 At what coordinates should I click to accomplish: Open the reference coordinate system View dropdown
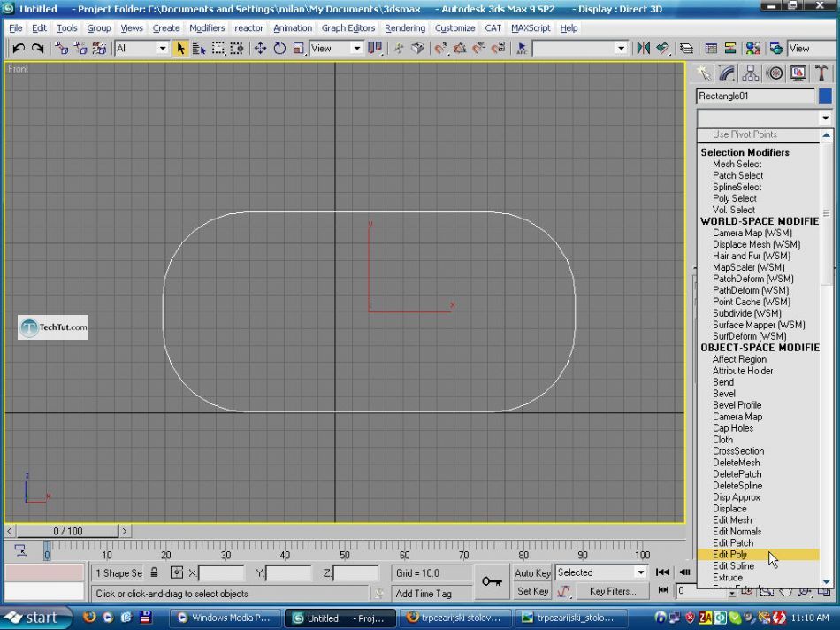(x=357, y=49)
